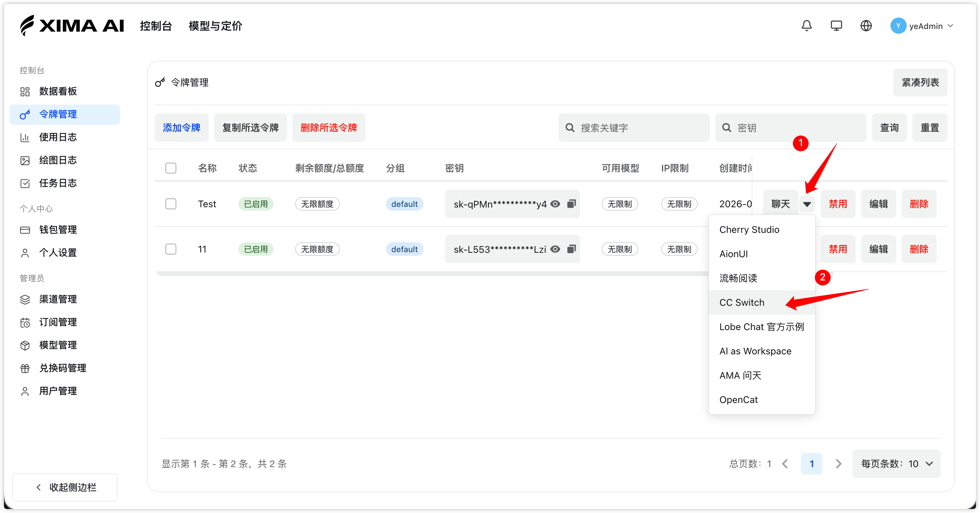Select page 1 in pagination
Viewport: 980px width, 513px height.
(811, 464)
